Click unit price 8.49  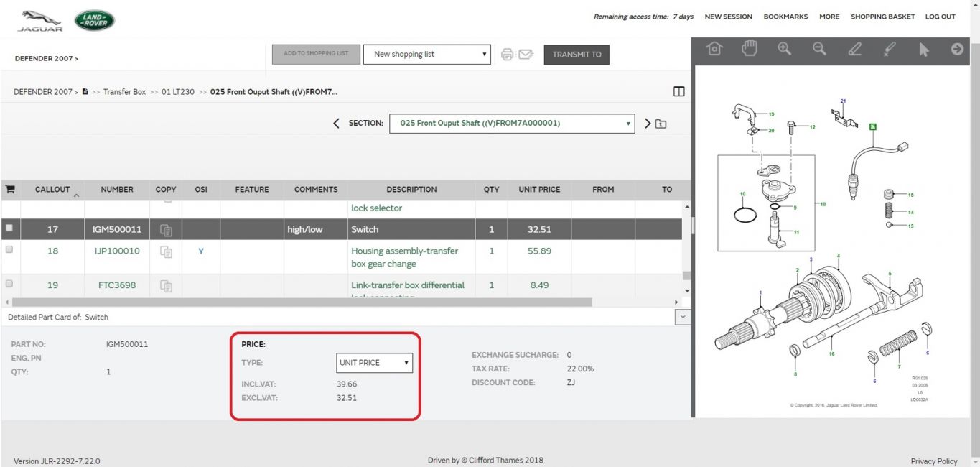(539, 285)
